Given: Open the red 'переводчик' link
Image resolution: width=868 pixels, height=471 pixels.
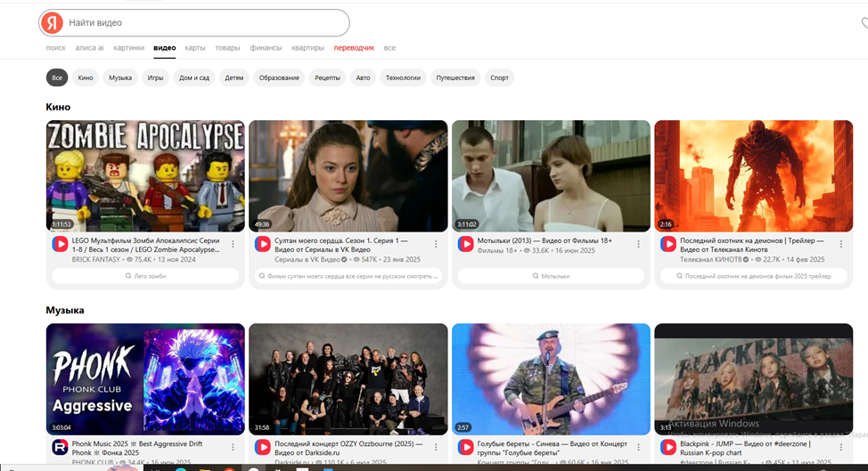Looking at the screenshot, I should [x=354, y=48].
